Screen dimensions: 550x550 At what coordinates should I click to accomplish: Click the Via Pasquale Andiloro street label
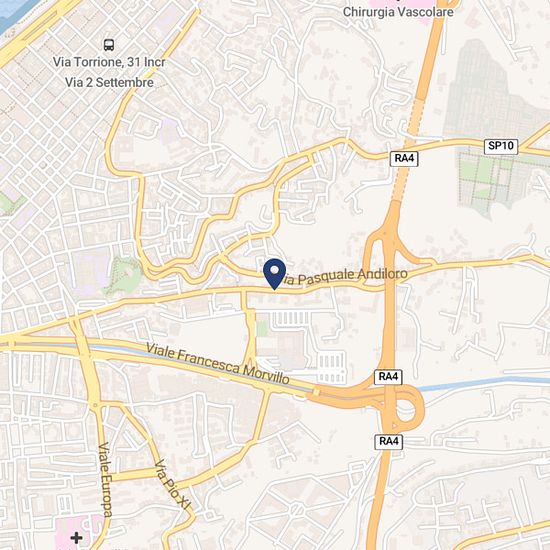click(344, 276)
